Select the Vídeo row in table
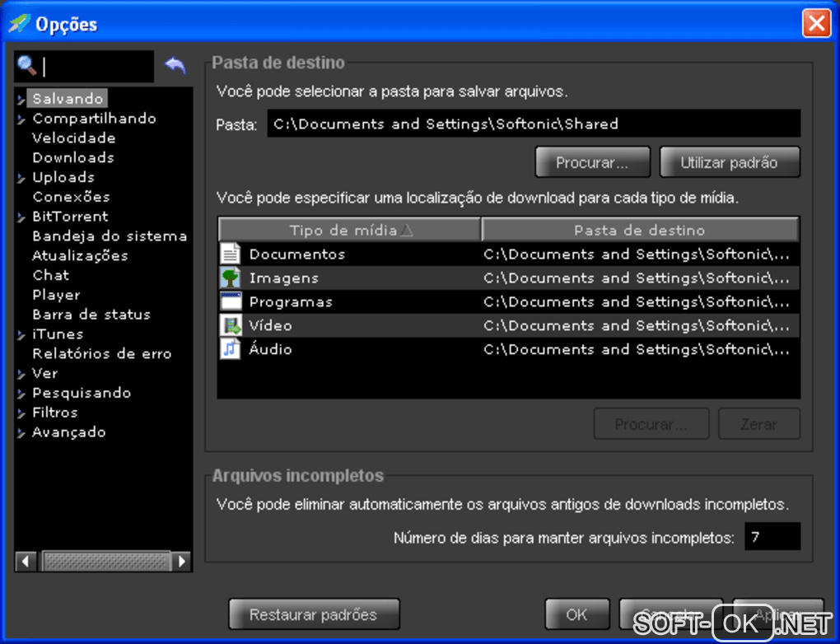This screenshot has width=840, height=644. [x=509, y=325]
